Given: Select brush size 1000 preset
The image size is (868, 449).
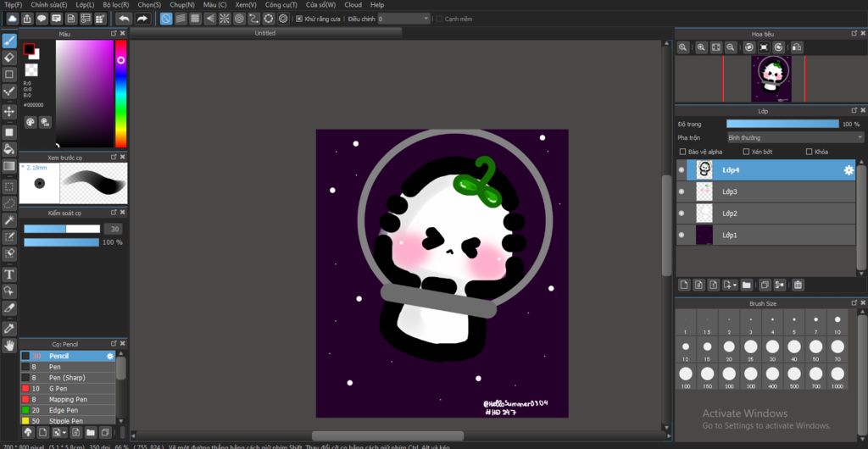Looking at the screenshot, I should point(837,376).
